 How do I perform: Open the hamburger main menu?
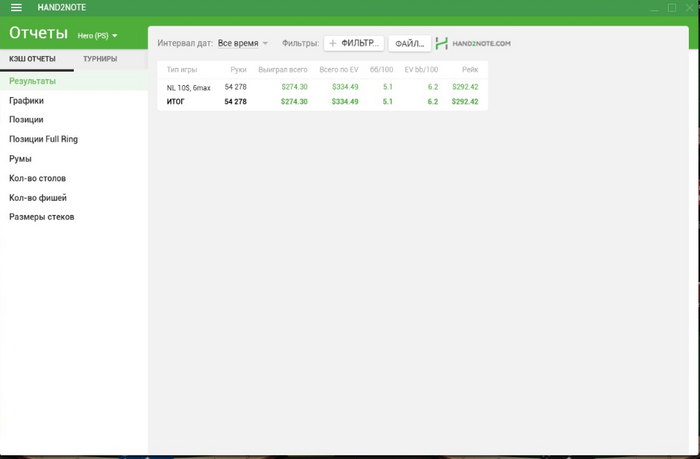click(x=16, y=8)
